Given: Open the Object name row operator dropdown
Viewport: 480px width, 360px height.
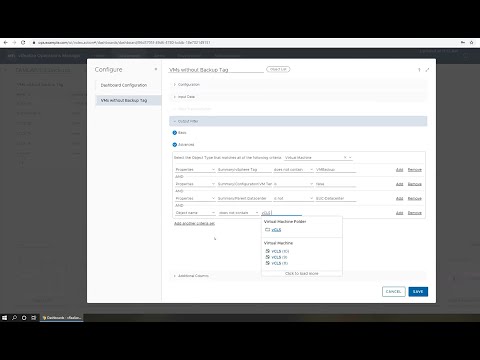Looking at the screenshot, I should pyautogui.click(x=239, y=213).
